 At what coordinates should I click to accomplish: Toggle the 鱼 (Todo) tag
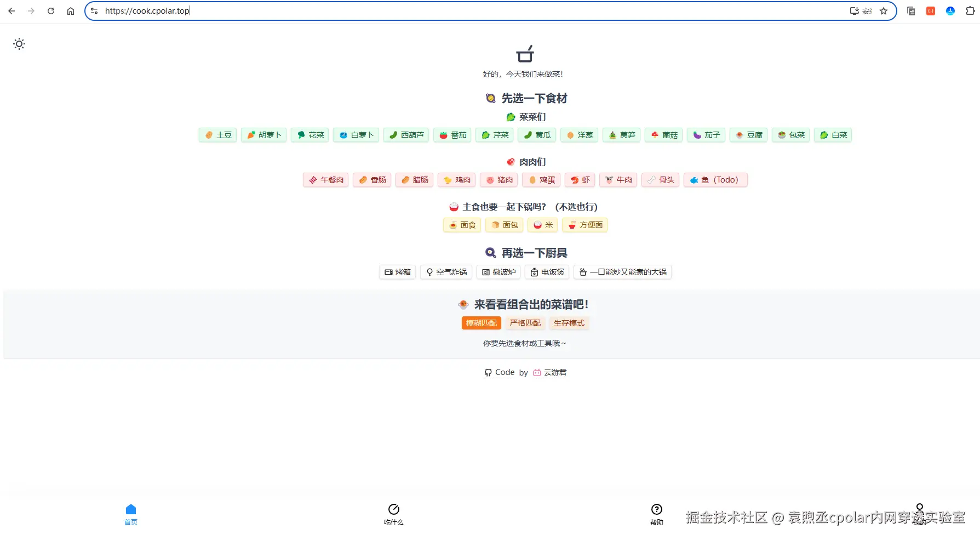(x=716, y=180)
